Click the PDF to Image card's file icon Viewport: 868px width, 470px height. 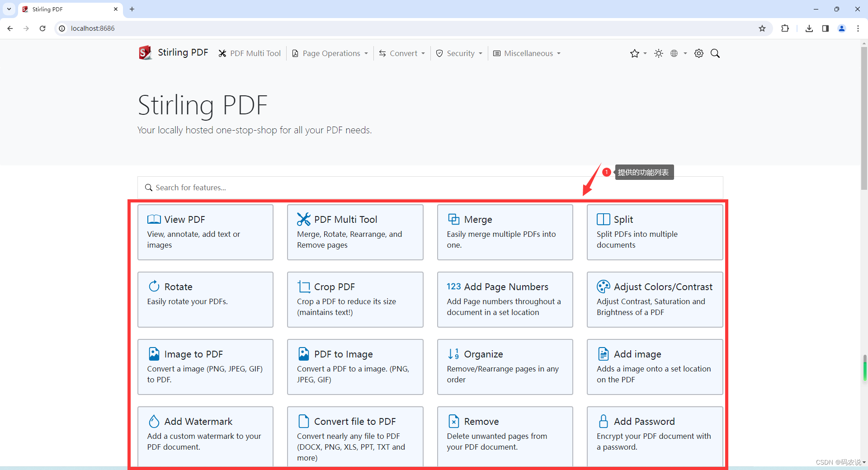point(304,354)
